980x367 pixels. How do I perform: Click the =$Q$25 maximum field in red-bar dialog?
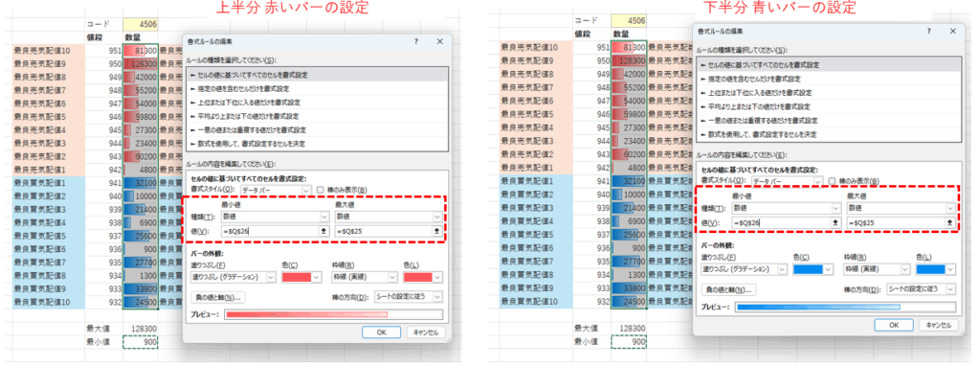(383, 231)
